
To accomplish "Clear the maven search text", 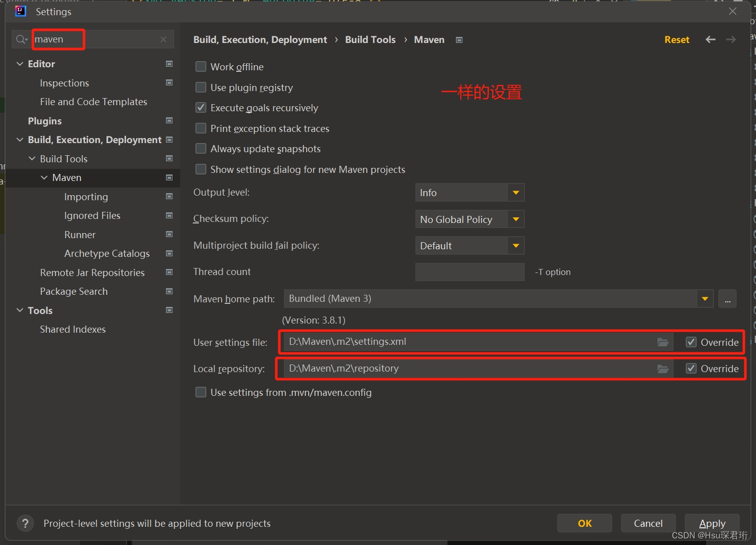I will coord(163,39).
